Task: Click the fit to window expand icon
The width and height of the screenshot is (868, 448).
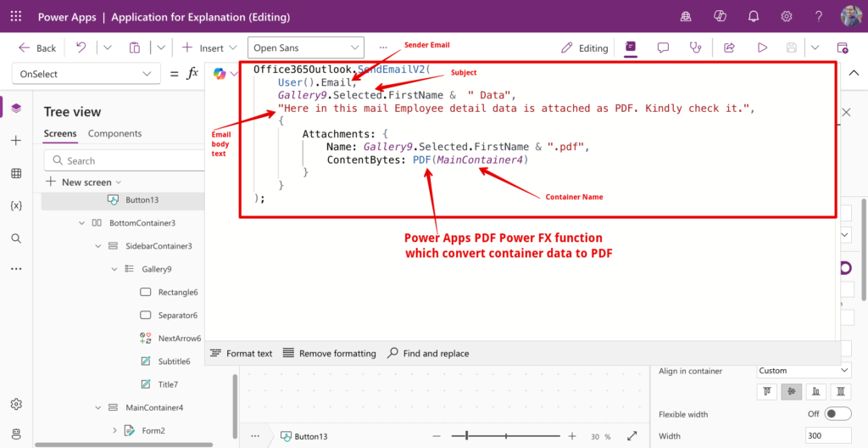Action: point(632,436)
